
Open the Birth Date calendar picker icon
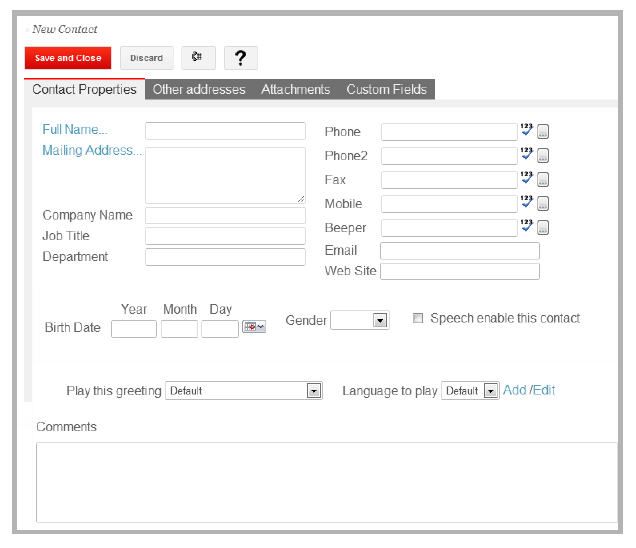point(254,327)
